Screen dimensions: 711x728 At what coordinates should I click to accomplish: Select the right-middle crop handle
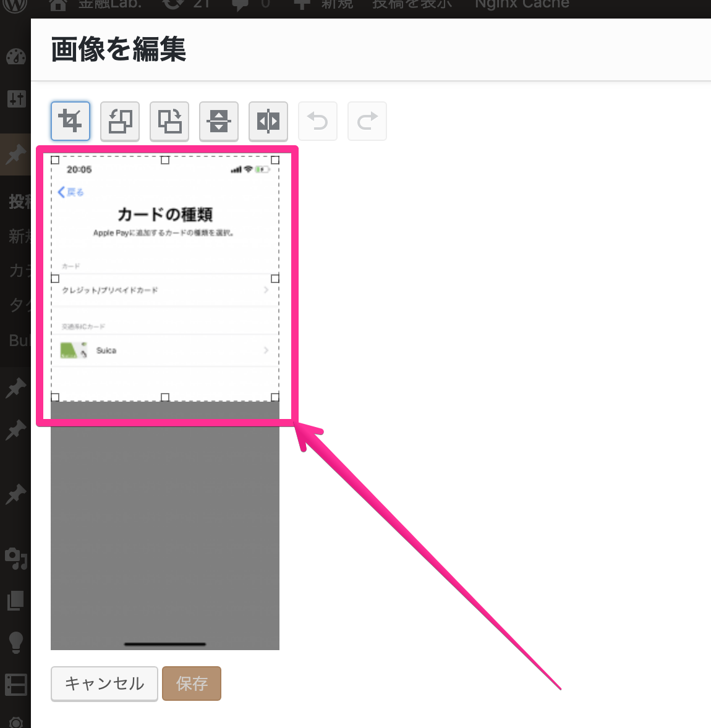275,279
